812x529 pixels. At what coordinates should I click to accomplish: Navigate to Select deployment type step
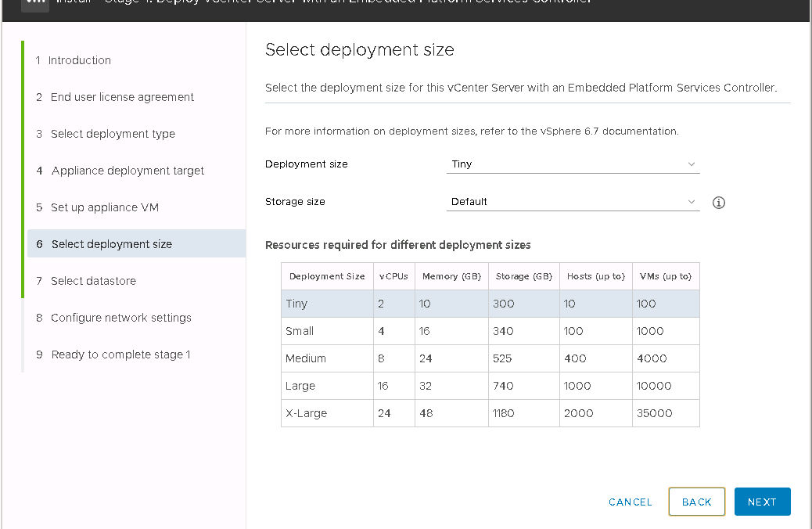[x=113, y=134]
